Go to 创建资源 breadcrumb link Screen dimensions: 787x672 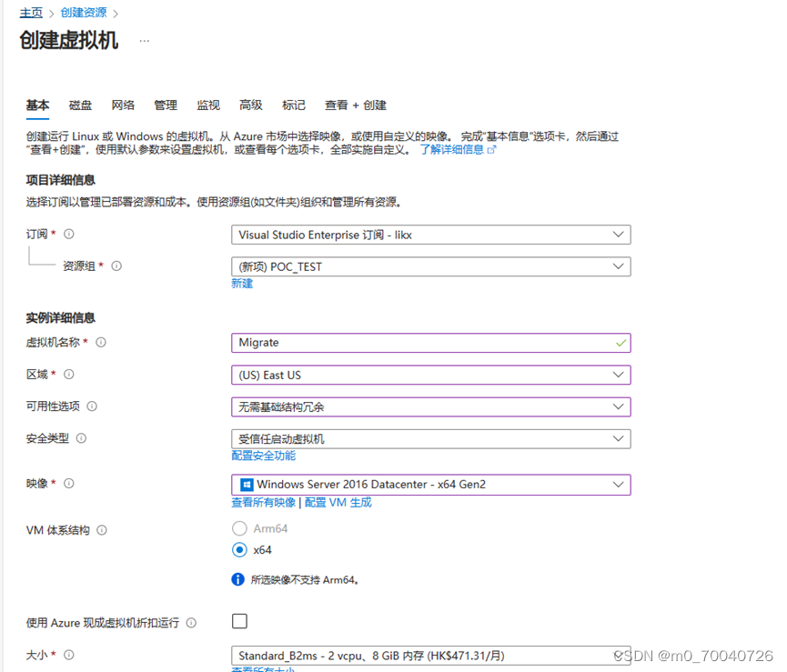coord(84,13)
